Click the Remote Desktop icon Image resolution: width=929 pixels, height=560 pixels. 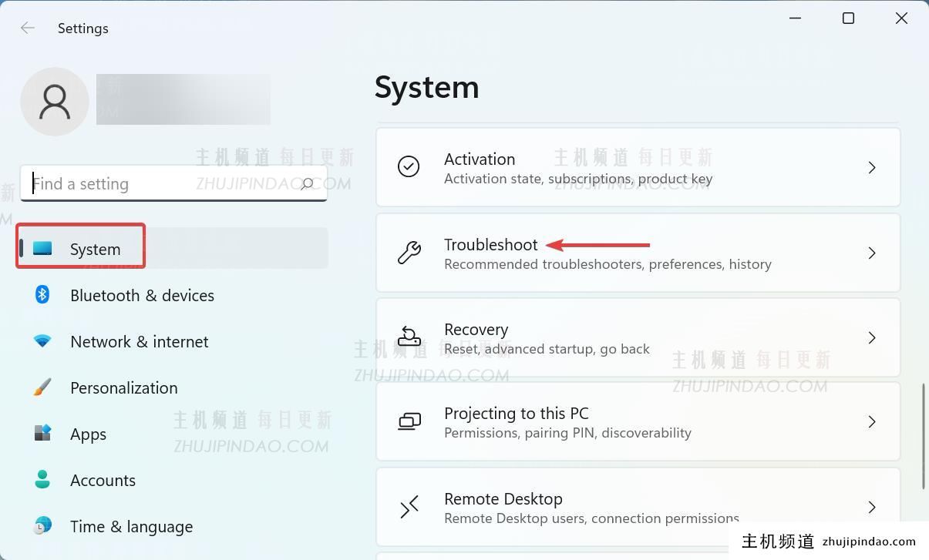(409, 507)
